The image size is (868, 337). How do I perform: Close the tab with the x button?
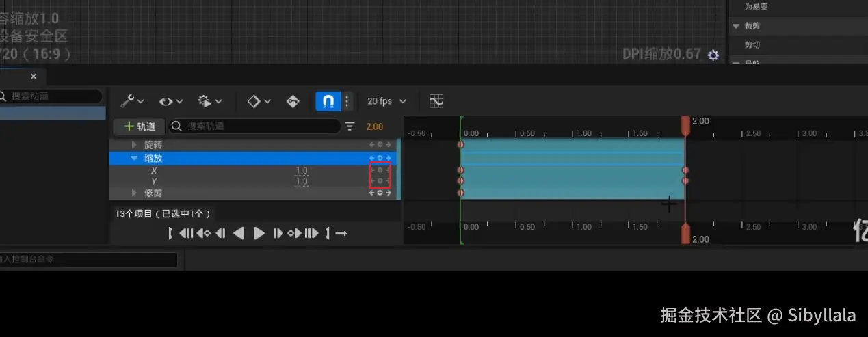tap(33, 76)
